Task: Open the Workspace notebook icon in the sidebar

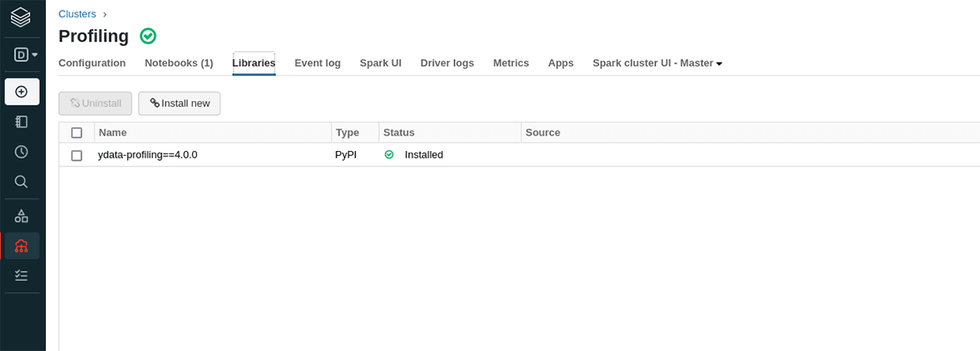Action: click(x=22, y=122)
